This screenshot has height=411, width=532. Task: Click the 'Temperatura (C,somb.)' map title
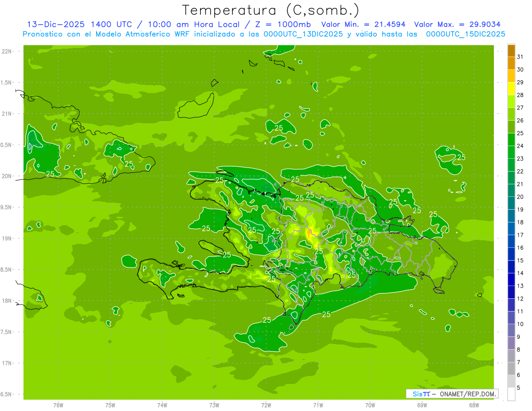coord(271,10)
